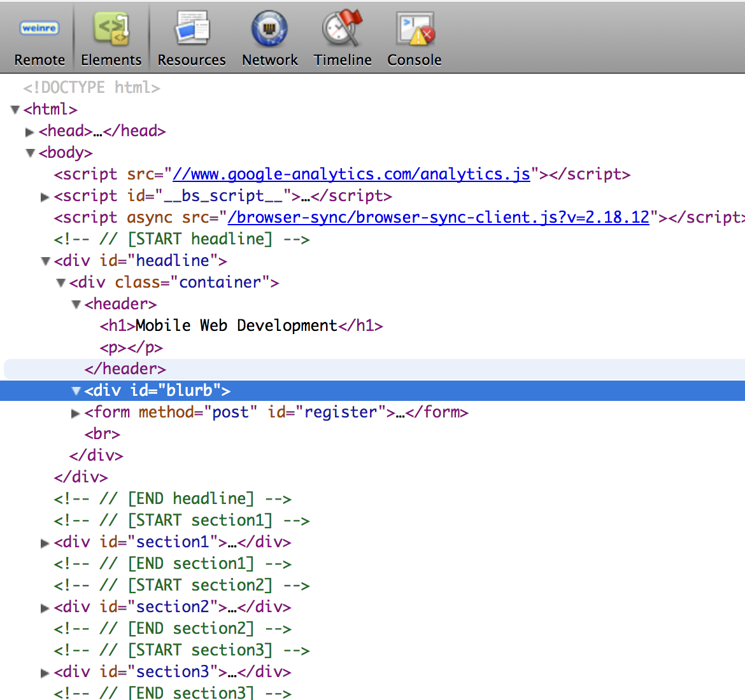
Task: Show the Console panel icon
Action: coord(415,29)
